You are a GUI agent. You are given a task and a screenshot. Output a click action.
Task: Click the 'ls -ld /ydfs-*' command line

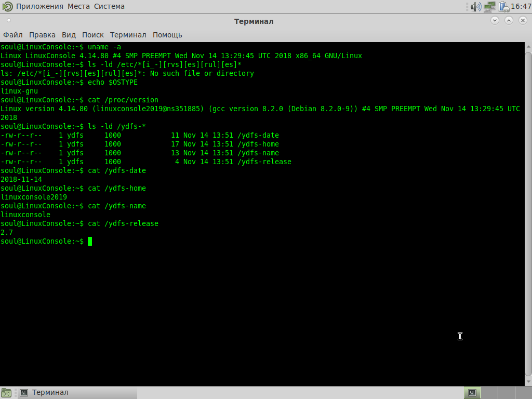73,126
